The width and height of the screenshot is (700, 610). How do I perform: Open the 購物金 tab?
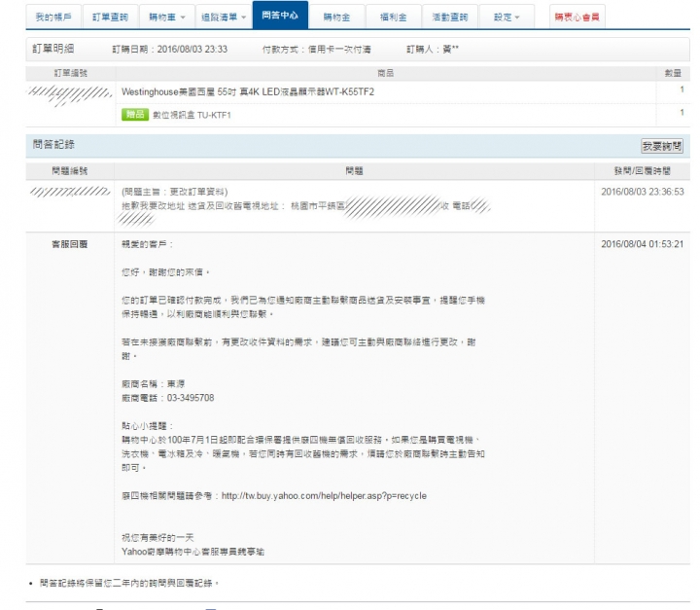336,18
